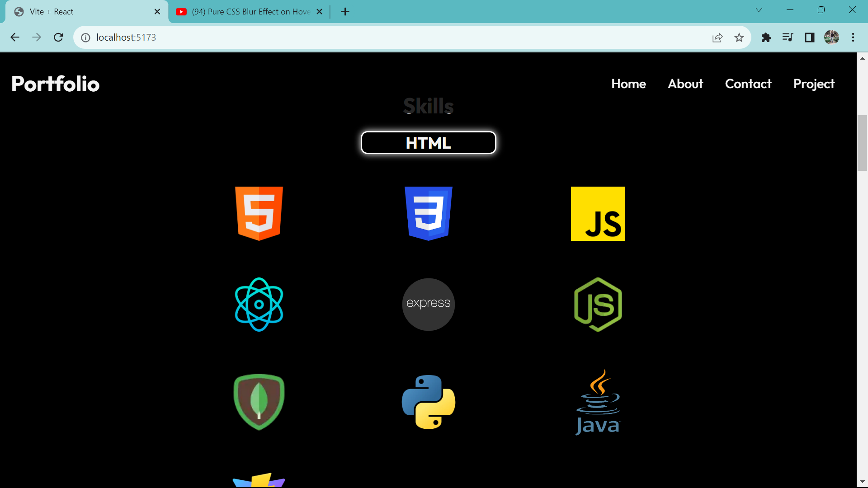868x488 pixels.
Task: Click the yellow JavaScript icon
Action: pyautogui.click(x=598, y=213)
